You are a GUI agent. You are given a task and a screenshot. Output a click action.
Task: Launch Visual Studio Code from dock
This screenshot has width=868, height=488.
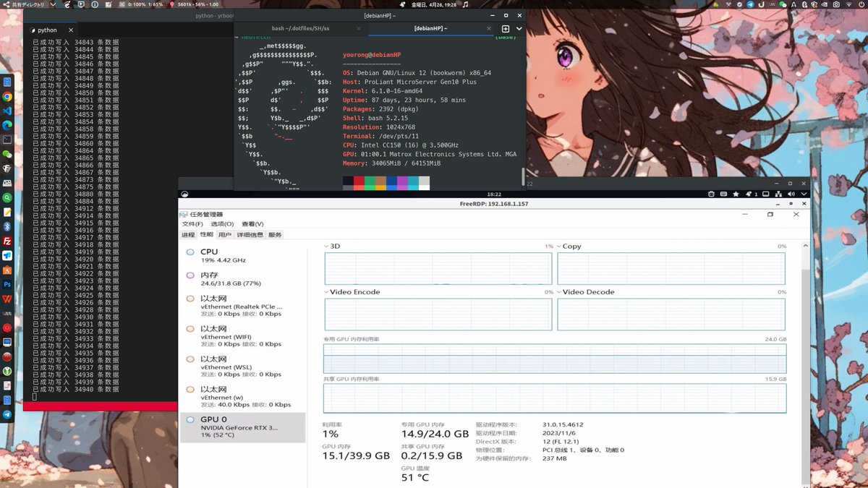pyautogui.click(x=7, y=111)
